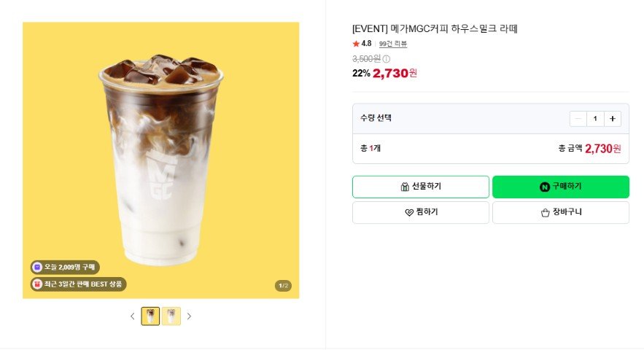Click the quantity input field showing 1
644x358 pixels.
pyautogui.click(x=595, y=119)
